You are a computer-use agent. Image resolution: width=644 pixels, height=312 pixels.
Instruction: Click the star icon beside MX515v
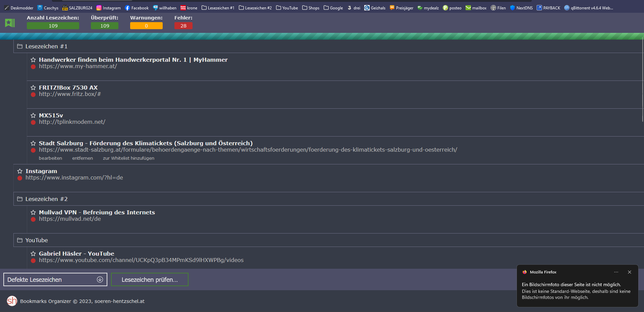(33, 115)
